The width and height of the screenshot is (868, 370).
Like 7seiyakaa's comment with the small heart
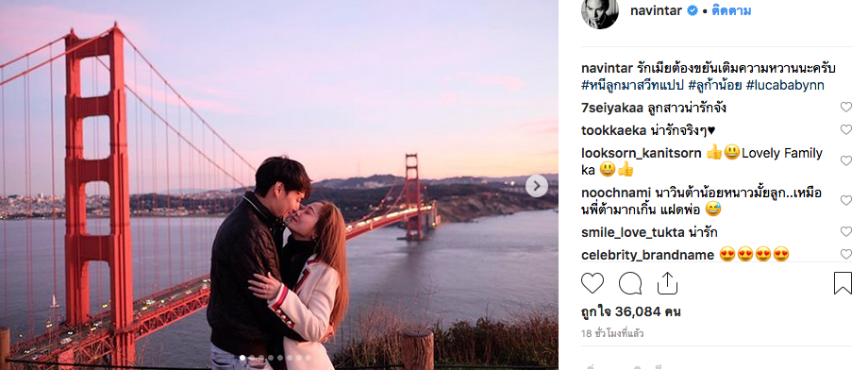846,108
